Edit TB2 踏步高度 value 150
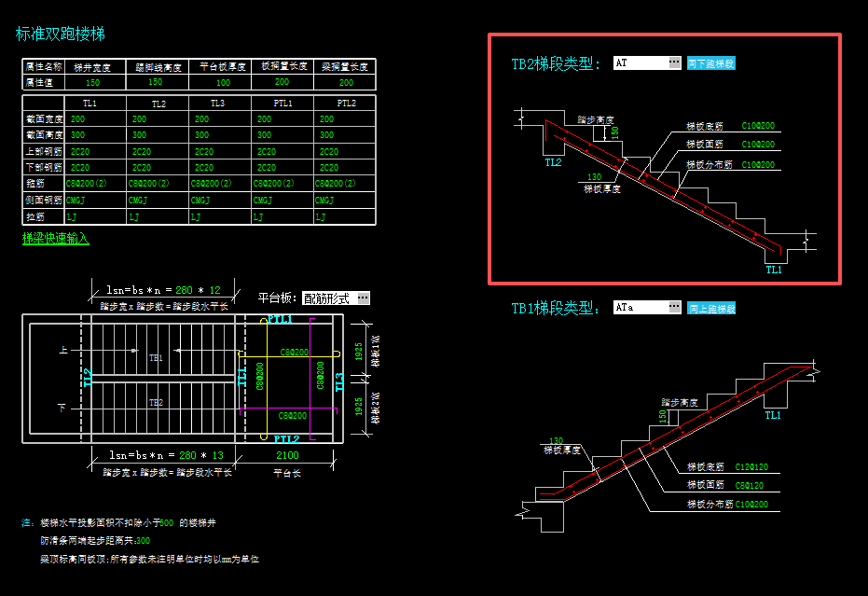This screenshot has height=596, width=868. pyautogui.click(x=614, y=132)
